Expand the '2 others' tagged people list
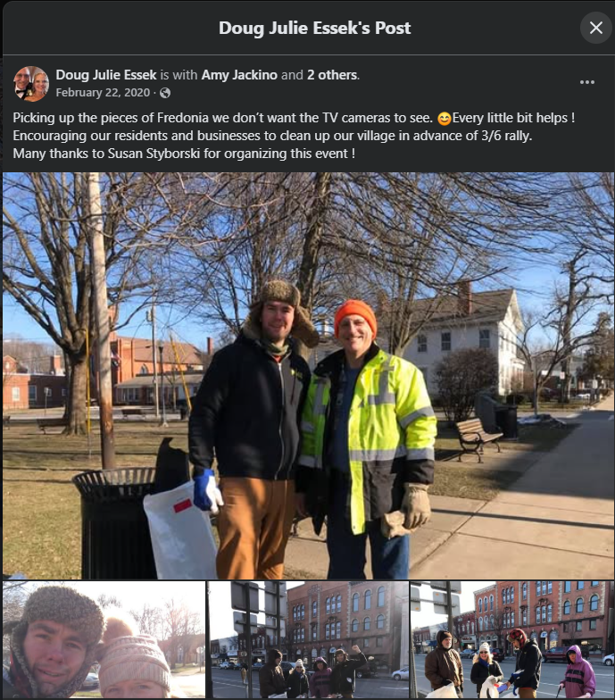Viewport: 615px width, 700px height. pyautogui.click(x=332, y=75)
